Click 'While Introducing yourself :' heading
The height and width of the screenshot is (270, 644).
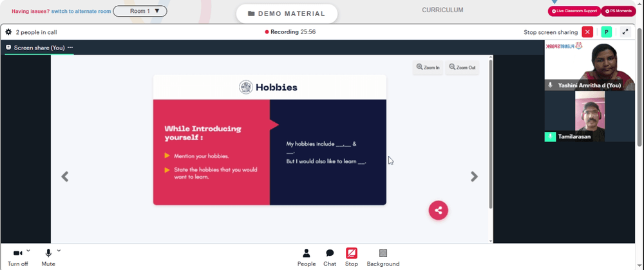tap(203, 133)
